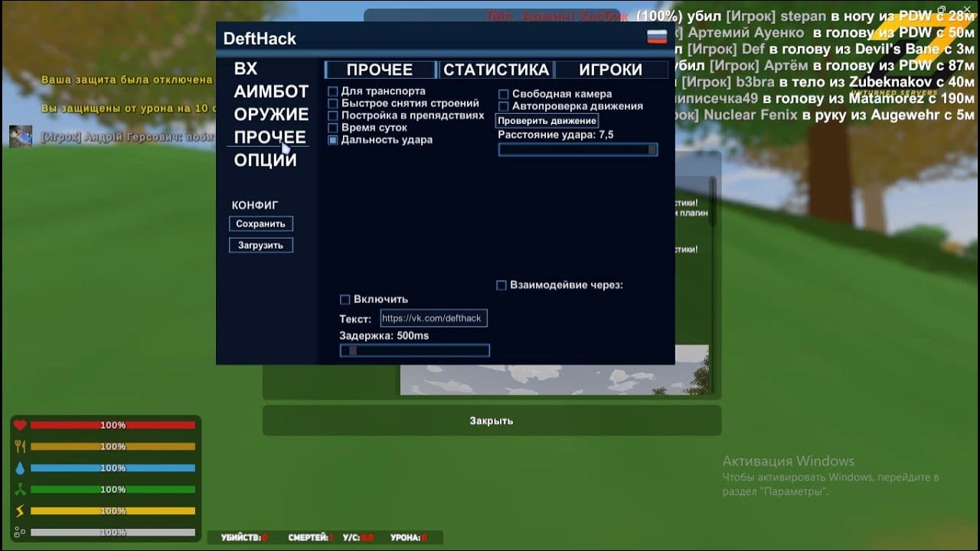
Task: Click the "Ваша защита была отключена" message
Action: [x=127, y=80]
